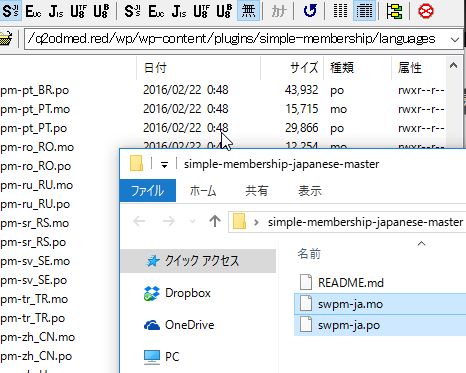The image size is (466, 373).
Task: Open the Explorer quick access toolbar dropdown
Action: pyautogui.click(x=164, y=165)
